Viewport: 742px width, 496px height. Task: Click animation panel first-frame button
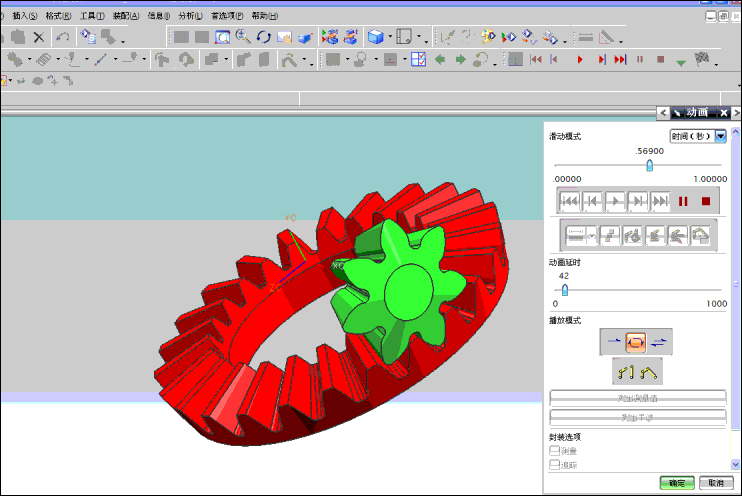click(569, 201)
